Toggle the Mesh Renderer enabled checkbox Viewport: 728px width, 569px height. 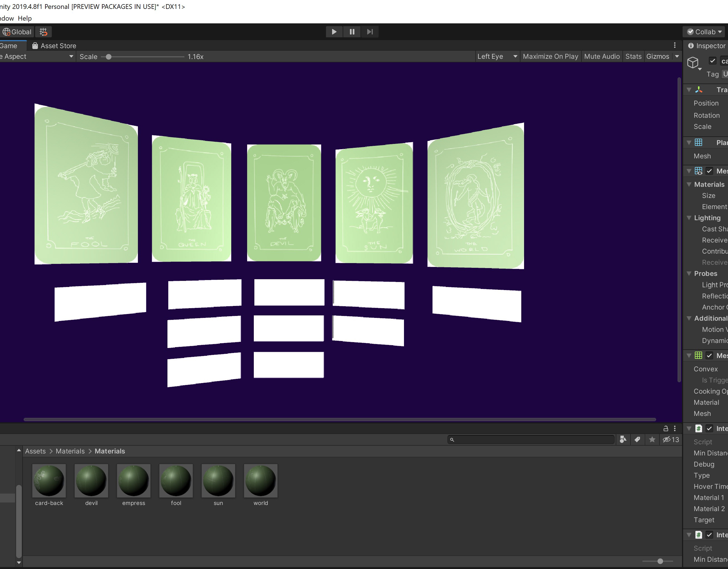(x=709, y=171)
